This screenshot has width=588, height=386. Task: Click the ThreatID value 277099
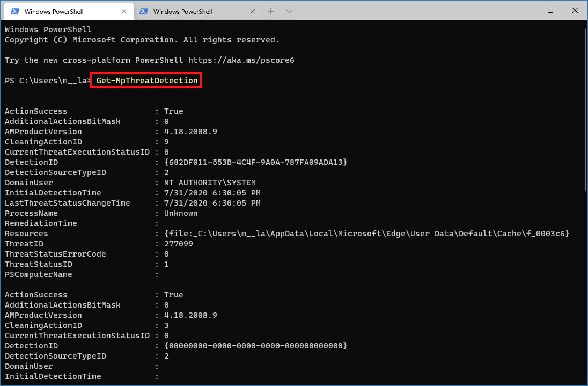tap(179, 244)
